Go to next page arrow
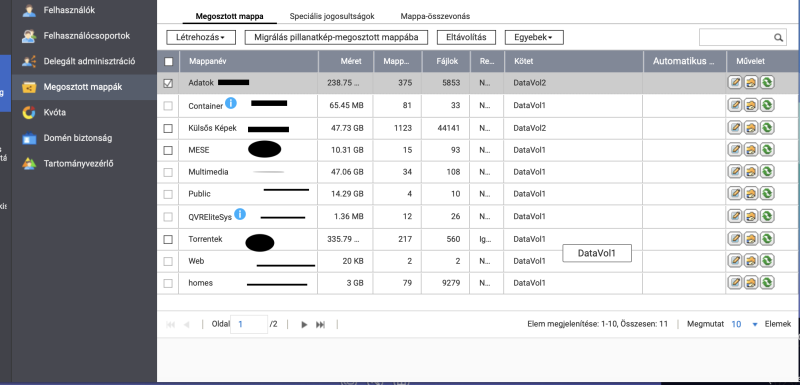Image resolution: width=800 pixels, height=385 pixels. (304, 324)
